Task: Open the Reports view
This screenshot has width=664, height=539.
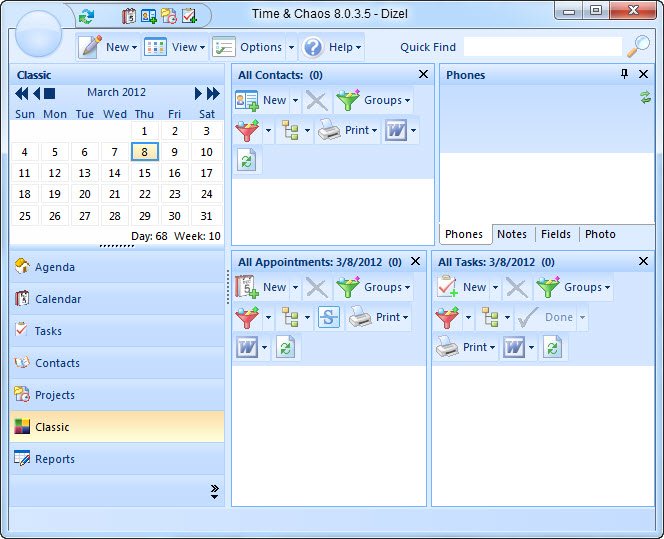Action: [x=117, y=459]
